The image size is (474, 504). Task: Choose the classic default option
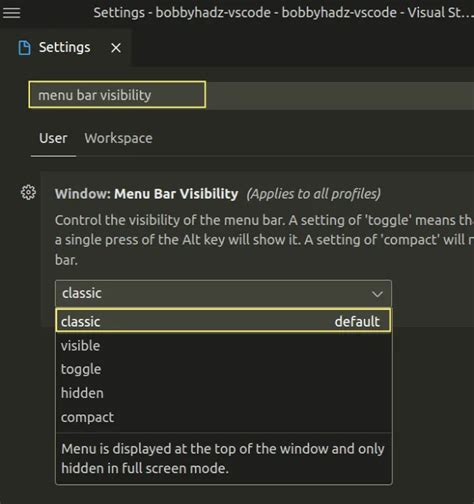223,321
